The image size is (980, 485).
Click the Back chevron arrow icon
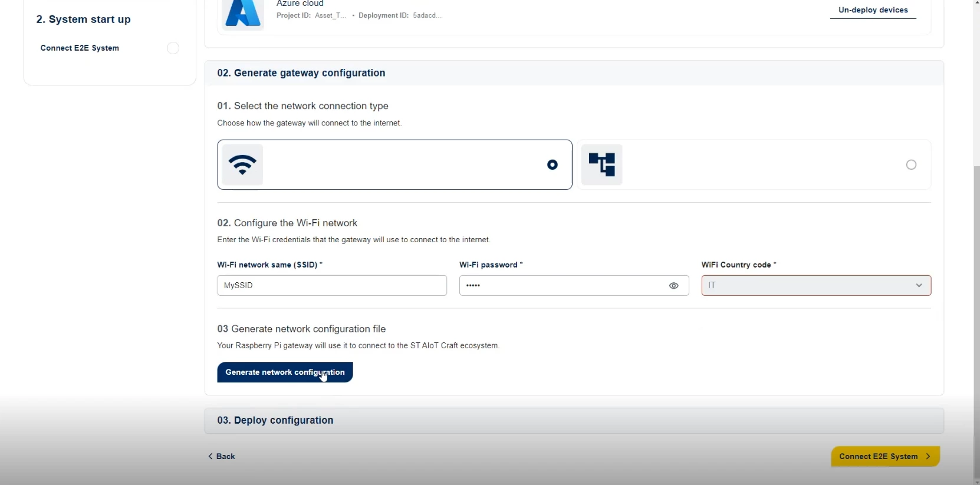coord(211,456)
